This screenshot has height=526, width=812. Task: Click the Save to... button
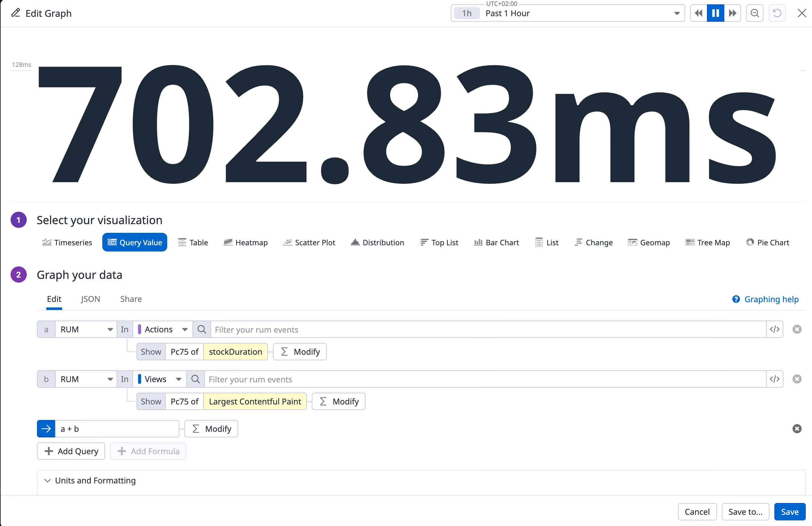click(x=745, y=512)
